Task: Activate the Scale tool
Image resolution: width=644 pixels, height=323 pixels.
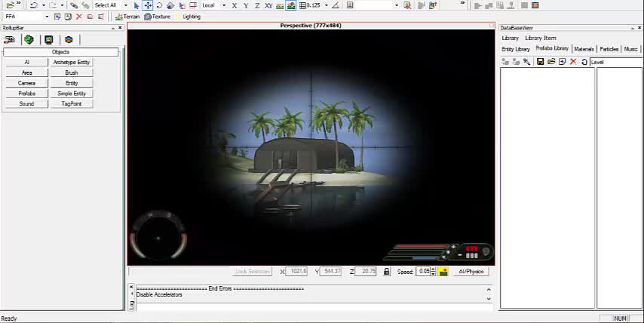Action: pos(170,5)
